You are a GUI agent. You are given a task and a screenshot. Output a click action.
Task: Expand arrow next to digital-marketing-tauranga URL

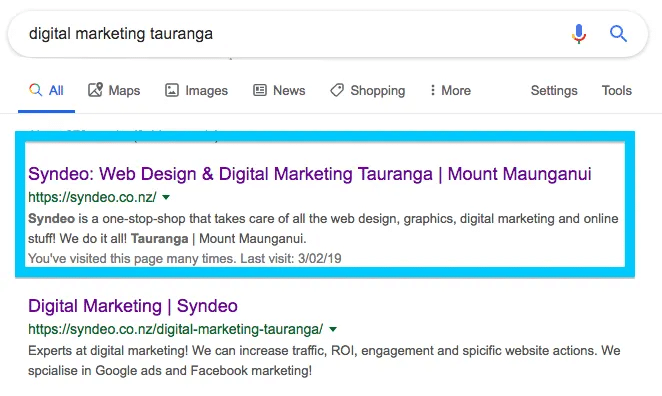click(333, 329)
